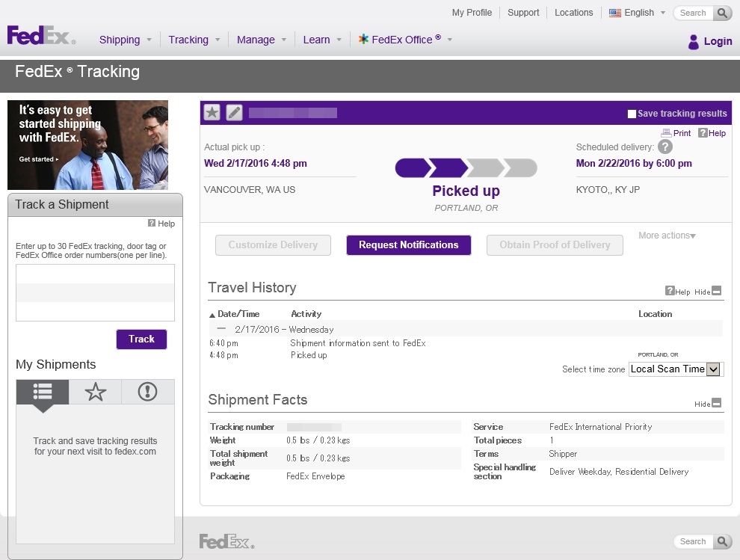Click 'Picked up' activity row text
740x560 pixels.
(x=309, y=355)
